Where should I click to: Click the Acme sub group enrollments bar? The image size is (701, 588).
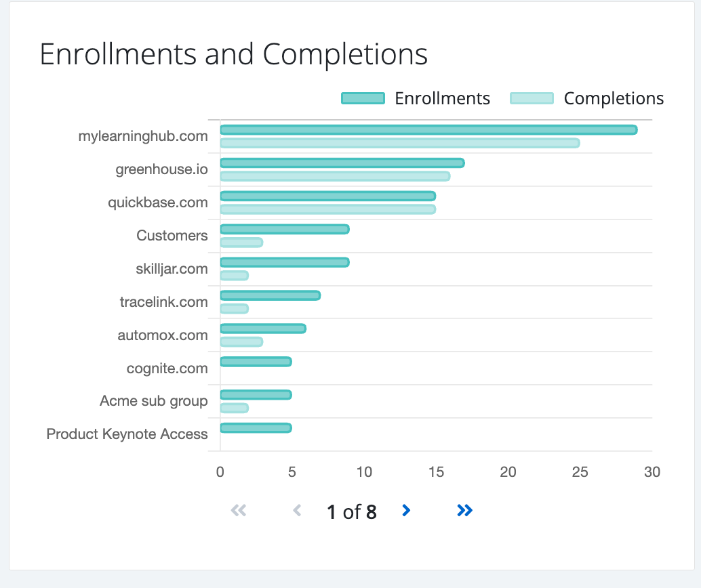point(256,395)
